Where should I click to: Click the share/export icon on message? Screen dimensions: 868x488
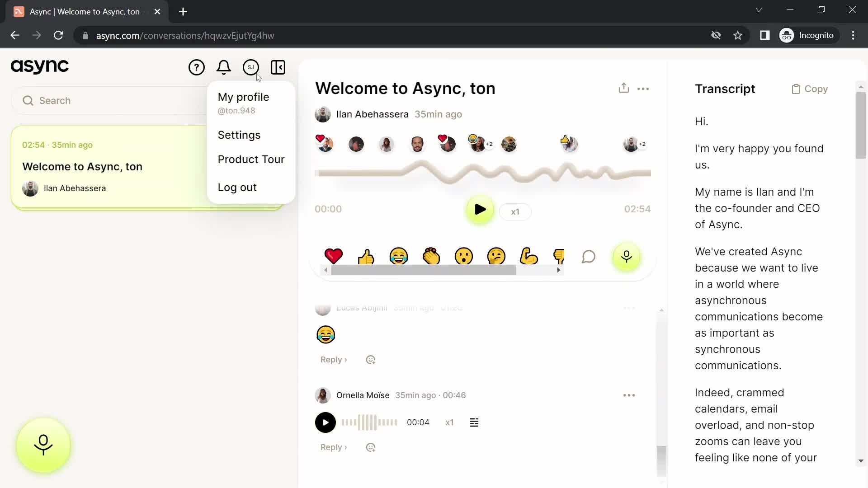click(x=623, y=88)
